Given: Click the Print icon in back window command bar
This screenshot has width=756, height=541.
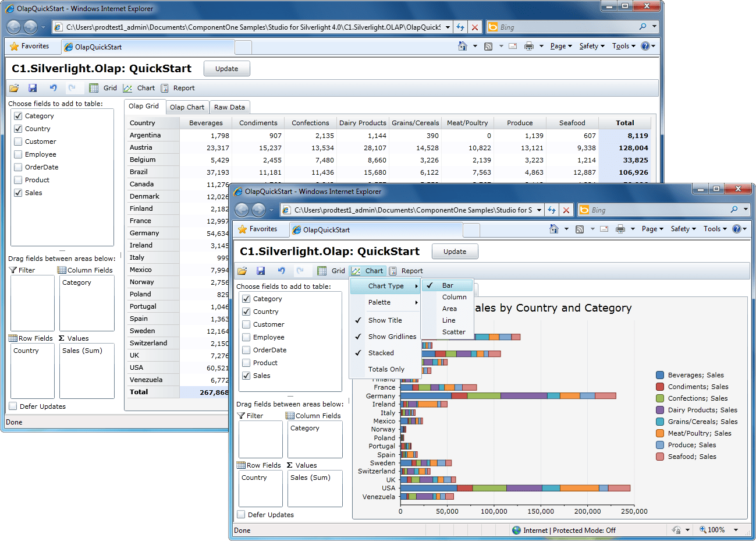Looking at the screenshot, I should (529, 46).
